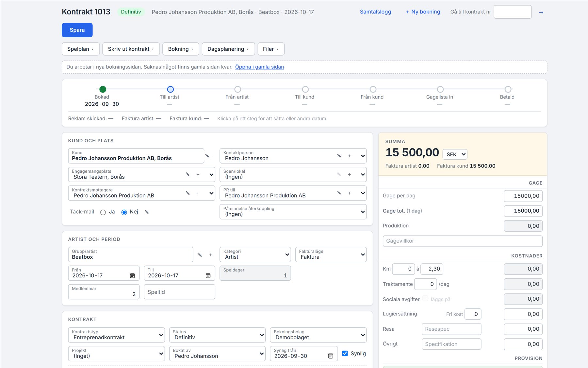Screen dimensions: 588x368
Task: Add new PR till with plus icon
Action: click(349, 193)
